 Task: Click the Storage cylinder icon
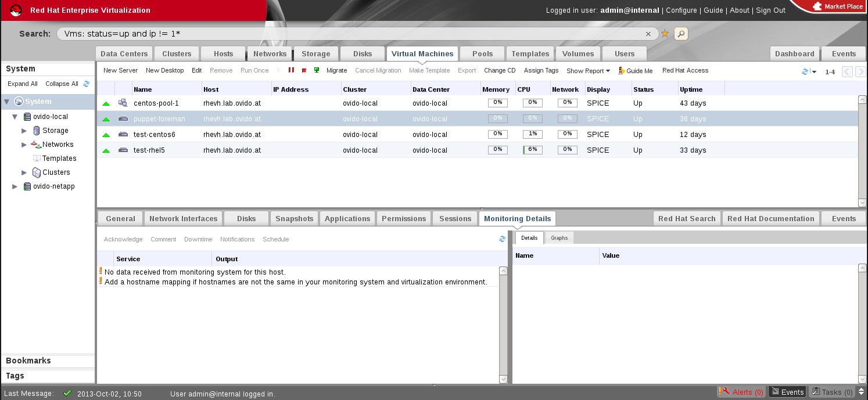37,131
